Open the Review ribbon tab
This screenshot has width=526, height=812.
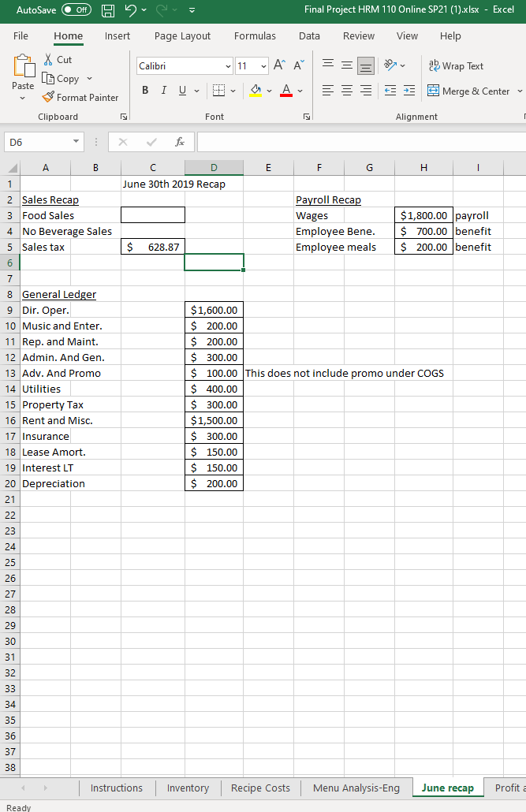coord(359,35)
